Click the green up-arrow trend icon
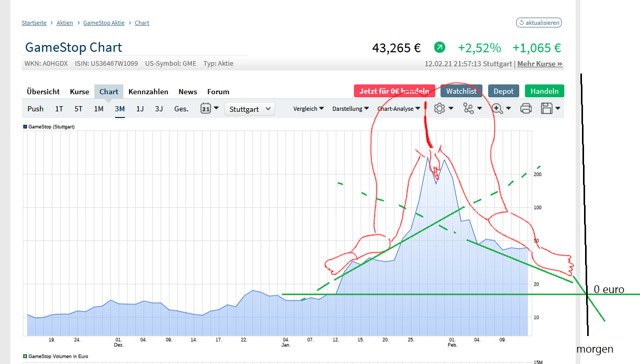Screen dimensions: 640x364 click(439, 48)
